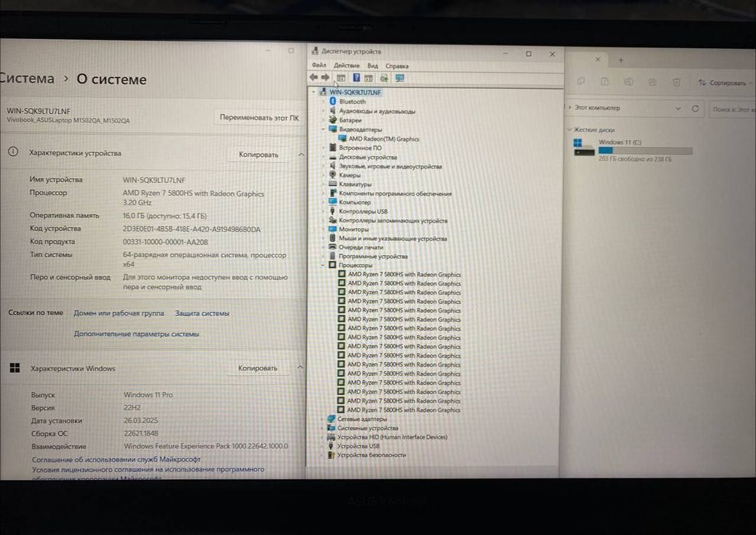756x535 pixels.
Task: Open the Справка menu
Action: coord(397,66)
